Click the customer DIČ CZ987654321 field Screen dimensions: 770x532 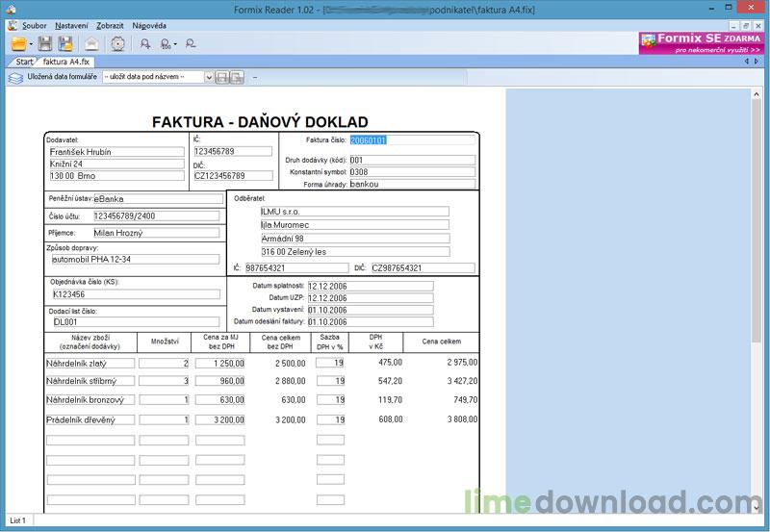tap(423, 268)
